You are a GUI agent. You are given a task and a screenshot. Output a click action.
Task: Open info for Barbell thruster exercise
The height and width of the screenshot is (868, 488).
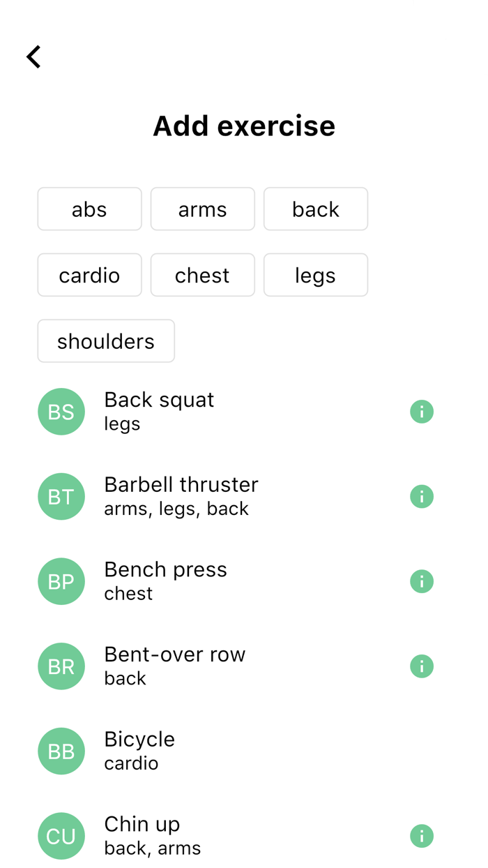point(421,496)
